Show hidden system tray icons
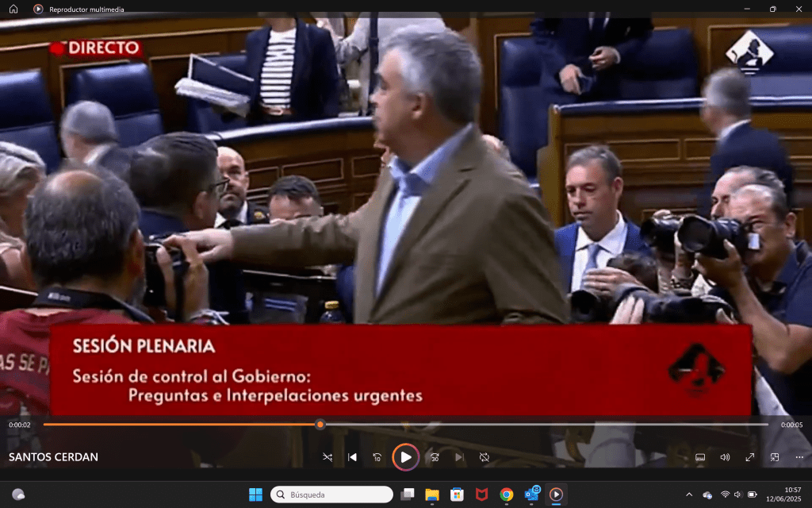 click(x=688, y=495)
